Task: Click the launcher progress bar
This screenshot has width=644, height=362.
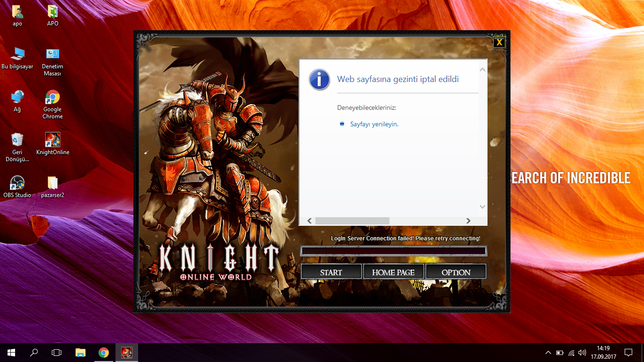Action: 393,250
